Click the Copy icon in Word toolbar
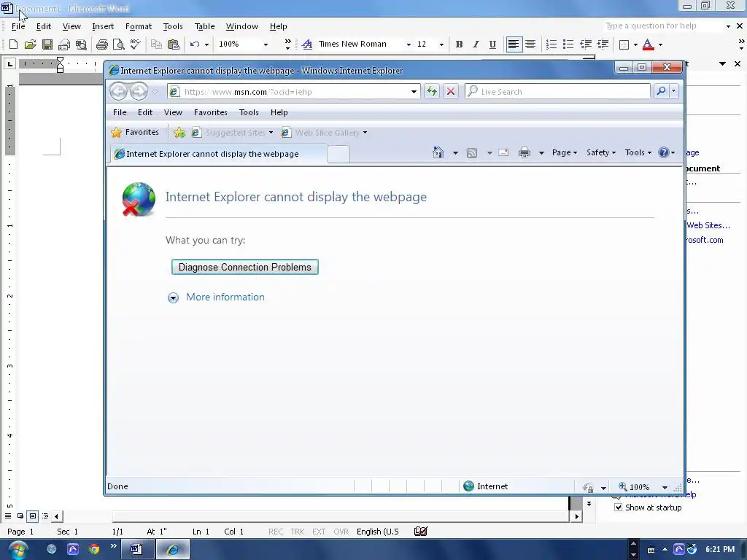Image resolution: width=747 pixels, height=560 pixels. click(156, 44)
